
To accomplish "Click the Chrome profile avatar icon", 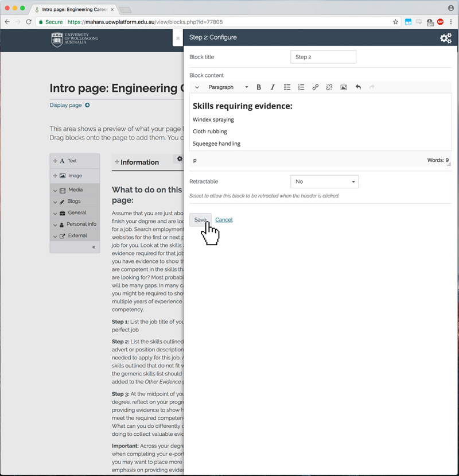I will click(451, 8).
